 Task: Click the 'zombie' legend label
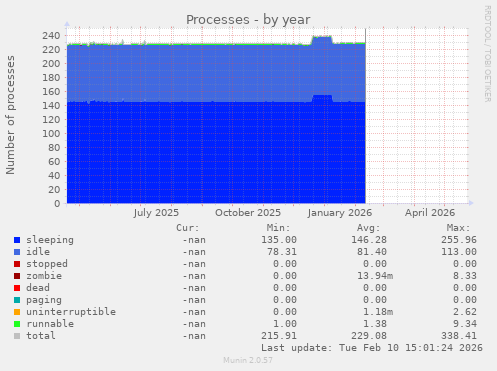44,276
